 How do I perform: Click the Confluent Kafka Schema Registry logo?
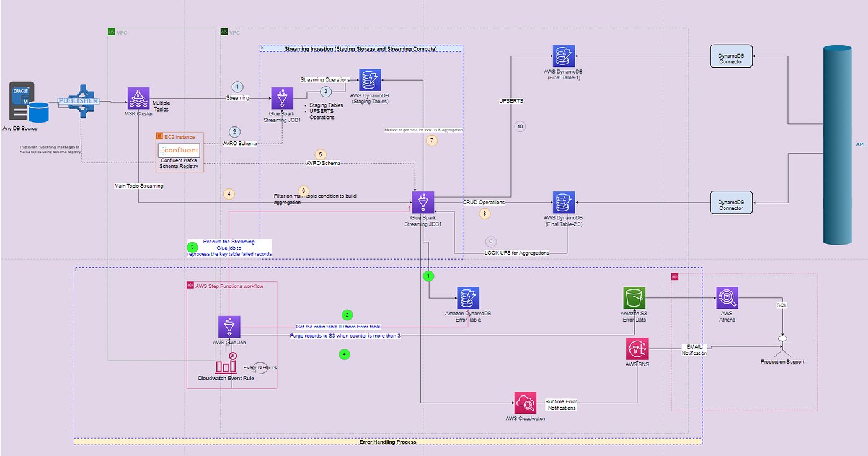tap(179, 150)
